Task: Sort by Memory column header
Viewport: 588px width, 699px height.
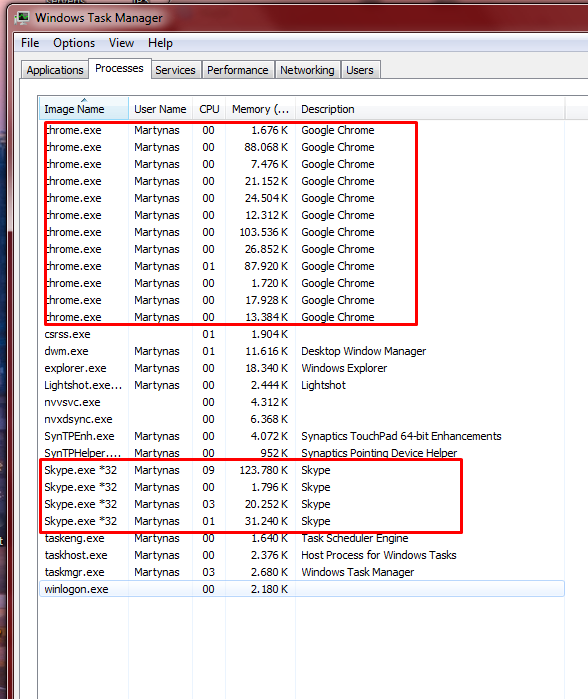Action: (x=260, y=109)
